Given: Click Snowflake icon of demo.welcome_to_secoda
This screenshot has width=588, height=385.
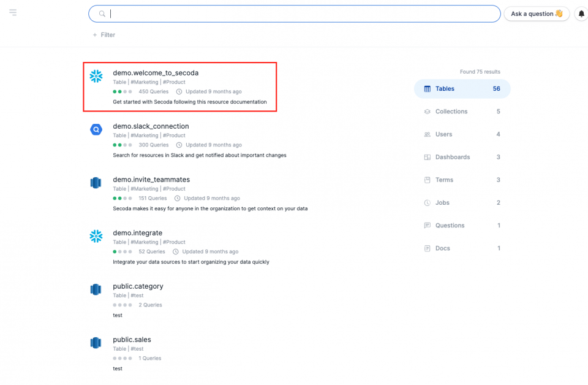Looking at the screenshot, I should 96,76.
